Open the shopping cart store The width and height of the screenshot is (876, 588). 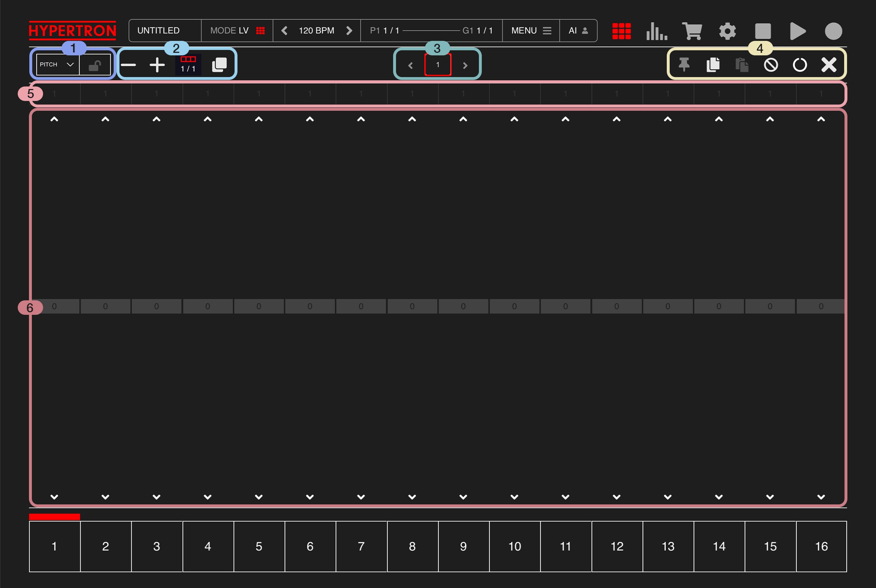[692, 31]
